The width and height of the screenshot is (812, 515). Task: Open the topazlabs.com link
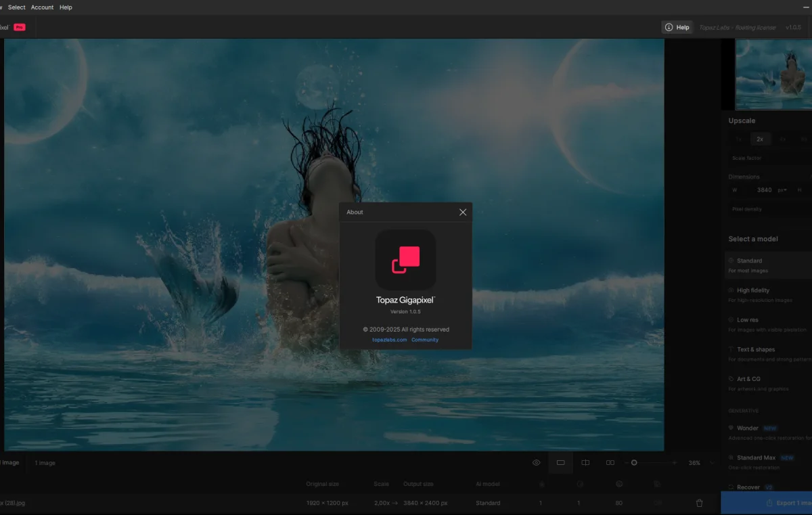390,340
